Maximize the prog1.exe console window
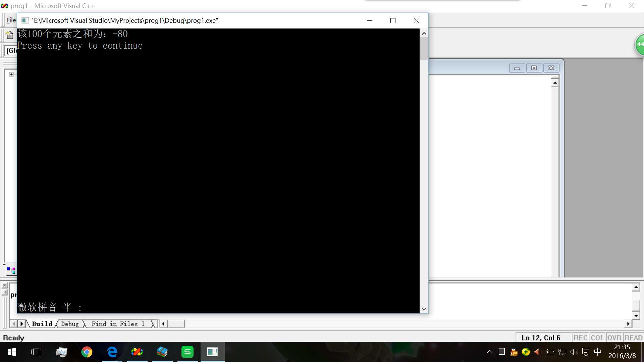The image size is (644, 362). coord(393,20)
